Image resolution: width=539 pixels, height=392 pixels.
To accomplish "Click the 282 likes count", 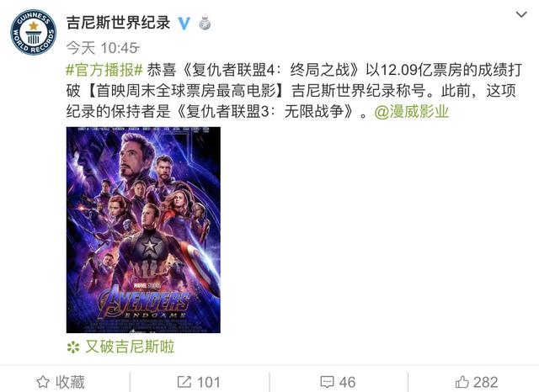I will click(x=485, y=382).
